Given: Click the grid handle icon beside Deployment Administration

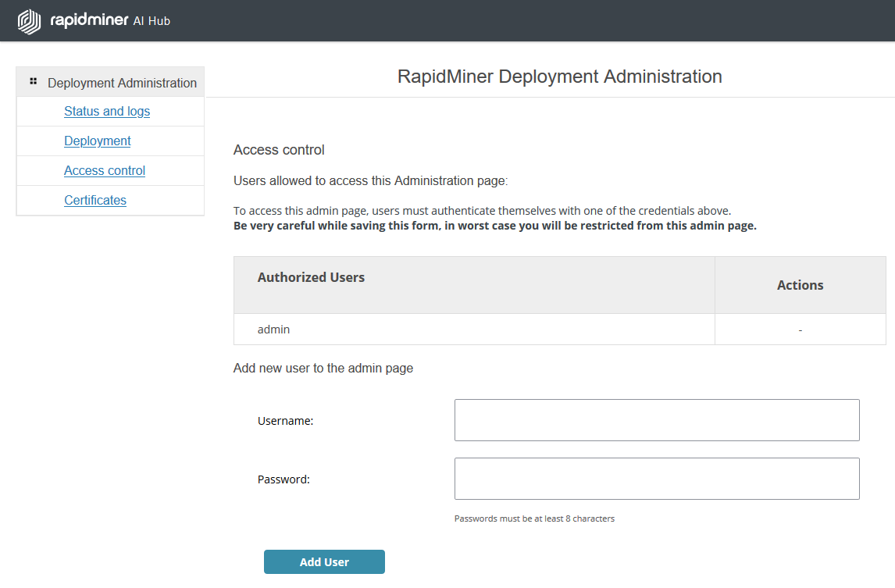Looking at the screenshot, I should click(x=33, y=81).
